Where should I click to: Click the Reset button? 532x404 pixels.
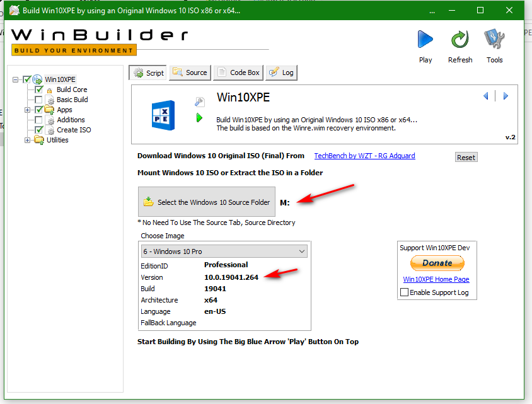[466, 157]
